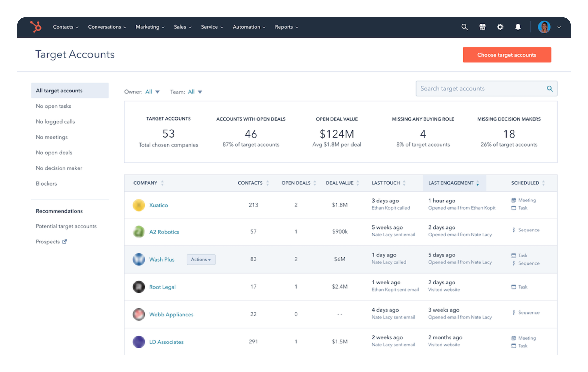Viewport: 588px width, 372px height.
Task: Click the Meeting icon in Xuatico's Scheduled column
Action: coord(514,200)
